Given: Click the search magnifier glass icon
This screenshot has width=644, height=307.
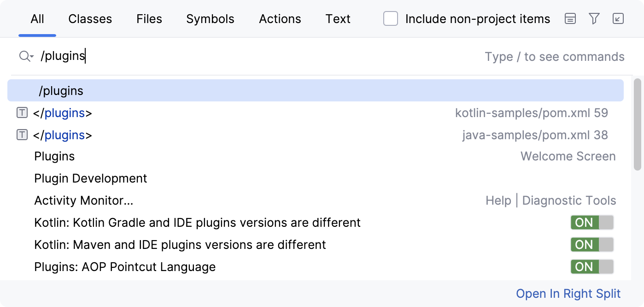Looking at the screenshot, I should [x=23, y=56].
